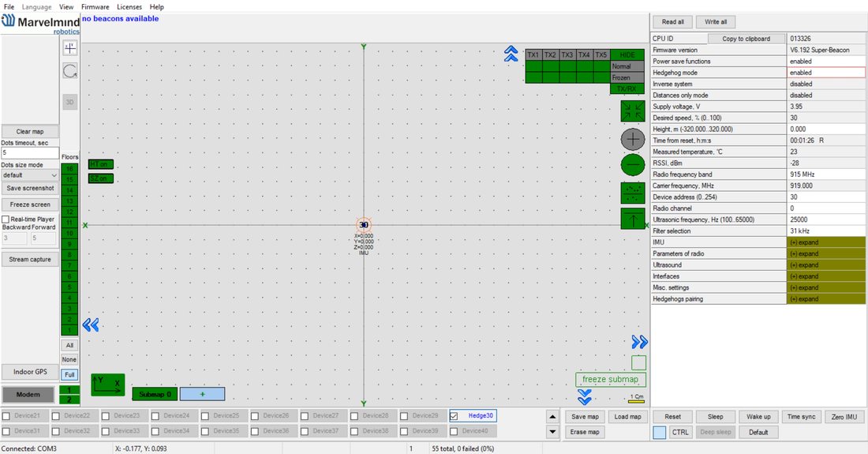Open the Dots size mode dropdown

click(x=30, y=175)
